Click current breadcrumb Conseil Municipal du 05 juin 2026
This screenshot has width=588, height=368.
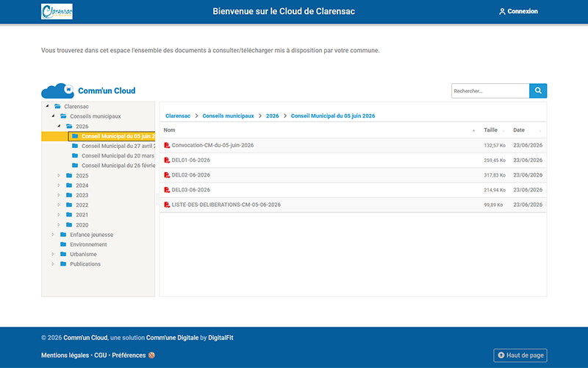(333, 116)
